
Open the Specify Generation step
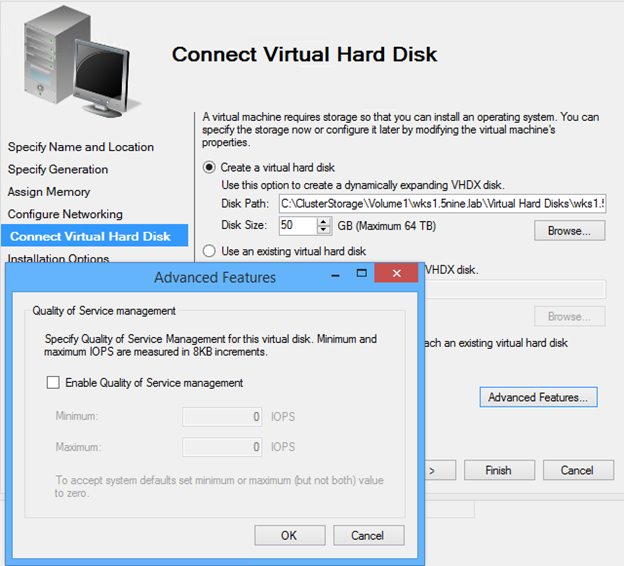(58, 169)
